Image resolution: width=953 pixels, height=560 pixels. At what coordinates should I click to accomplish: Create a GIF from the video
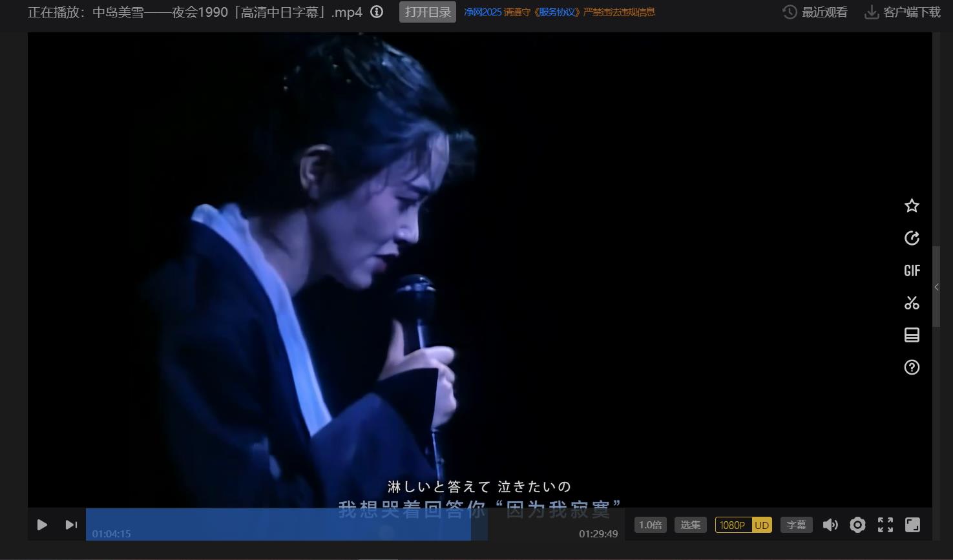(912, 270)
